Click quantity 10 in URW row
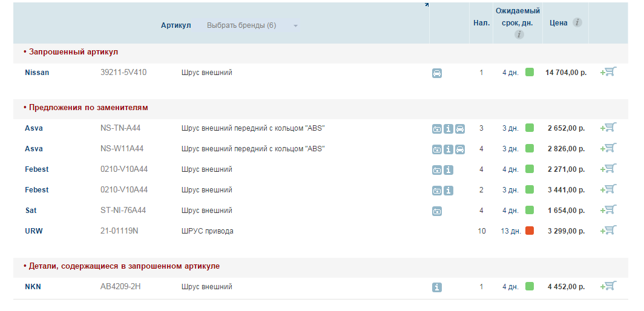644x311 pixels. pyautogui.click(x=481, y=231)
